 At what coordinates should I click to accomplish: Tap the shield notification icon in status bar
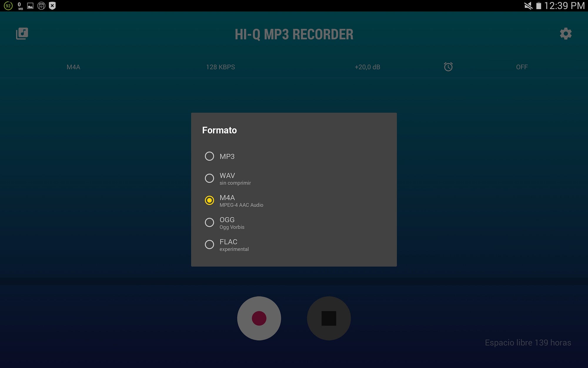click(52, 6)
